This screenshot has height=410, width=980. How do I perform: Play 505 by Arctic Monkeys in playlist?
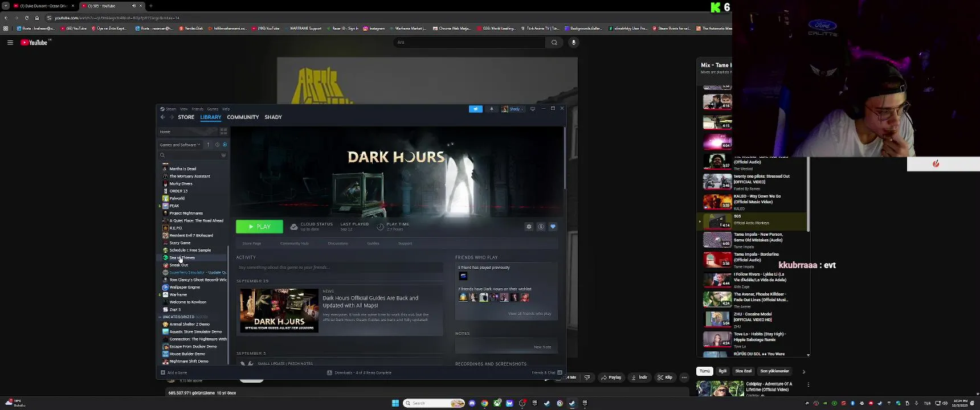coord(752,220)
